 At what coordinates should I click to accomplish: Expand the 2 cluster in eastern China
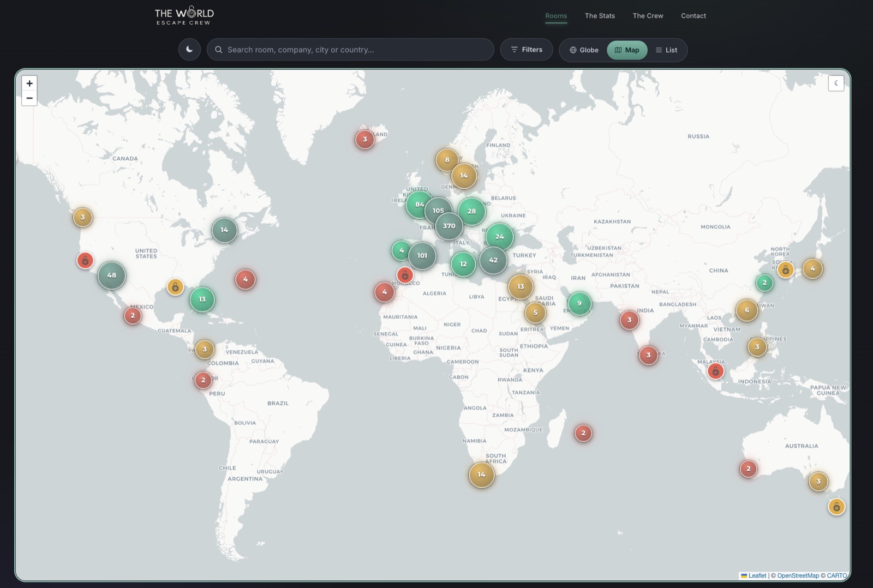click(764, 283)
